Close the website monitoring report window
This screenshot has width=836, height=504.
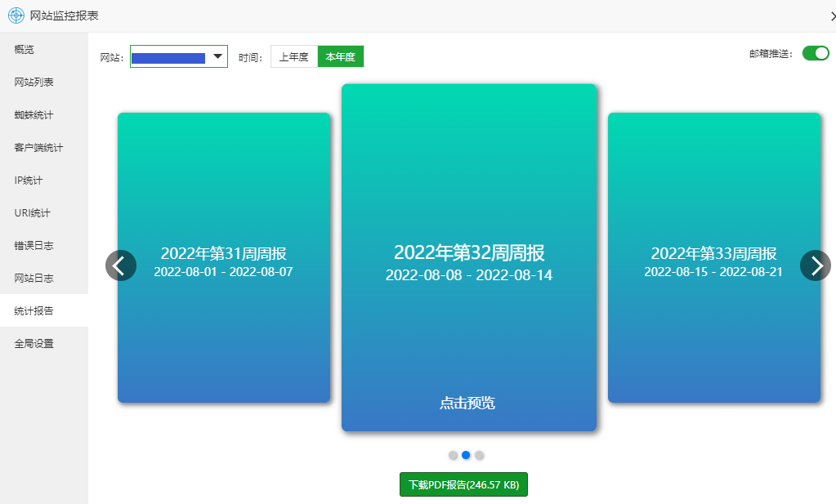coord(831,16)
